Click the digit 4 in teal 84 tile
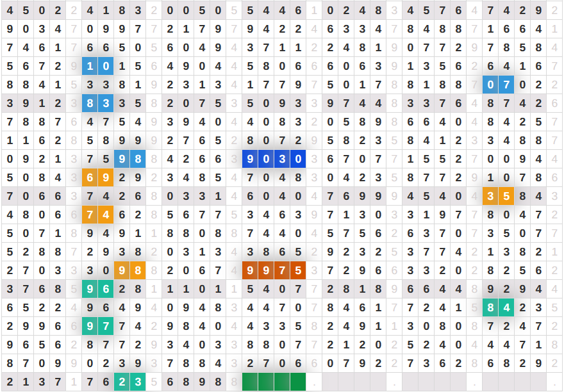 tap(506, 307)
